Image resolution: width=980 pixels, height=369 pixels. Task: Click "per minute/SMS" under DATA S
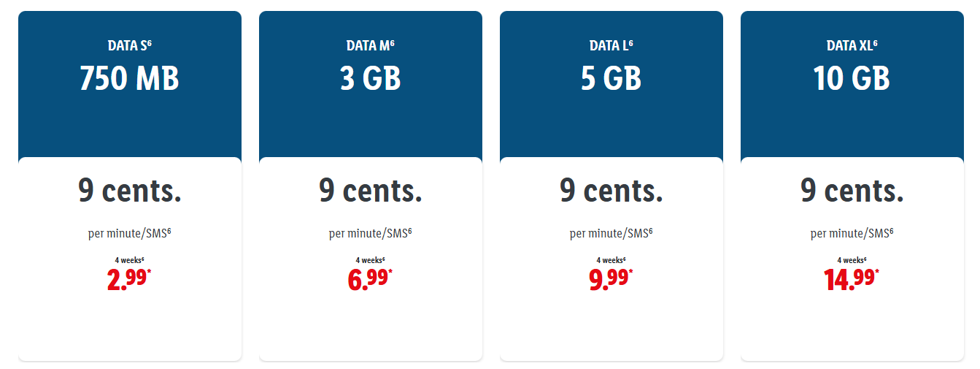129,234
